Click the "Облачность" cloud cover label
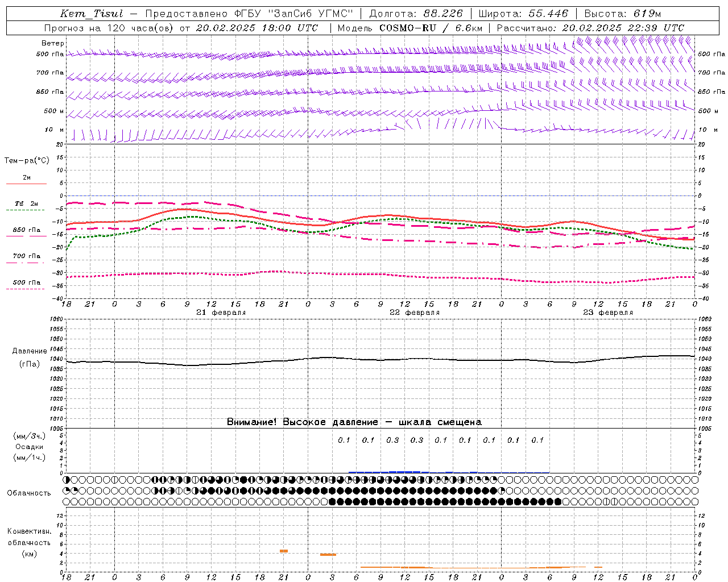 click(29, 493)
